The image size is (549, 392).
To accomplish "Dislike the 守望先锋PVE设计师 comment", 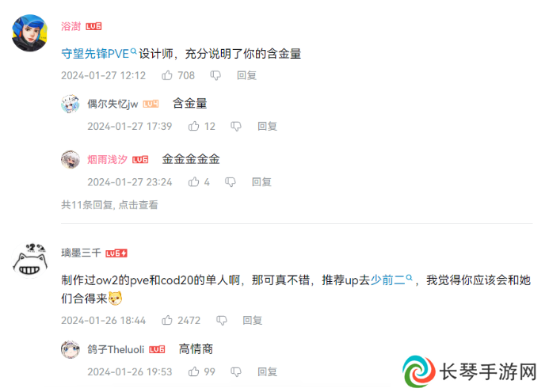I will coord(215,75).
